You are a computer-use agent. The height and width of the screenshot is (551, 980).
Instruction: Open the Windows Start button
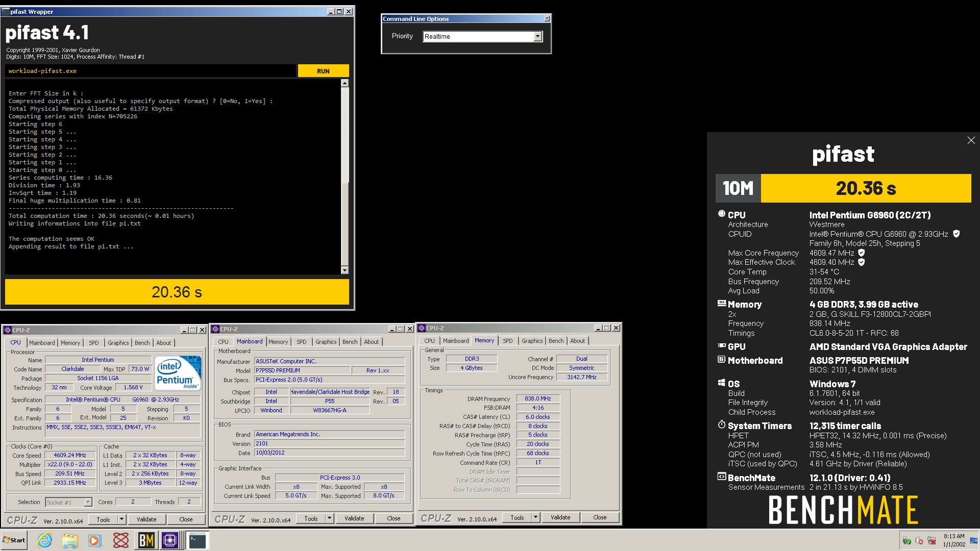[x=14, y=540]
